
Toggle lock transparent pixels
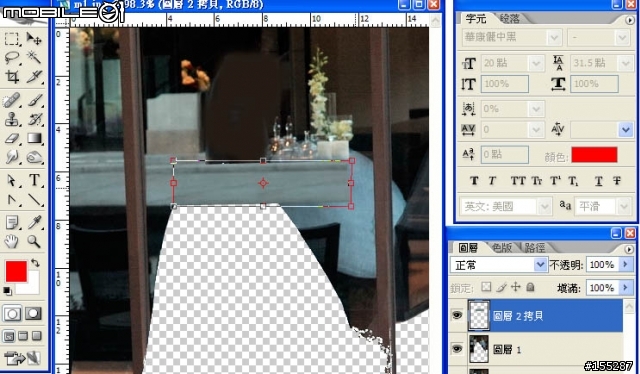click(x=486, y=287)
